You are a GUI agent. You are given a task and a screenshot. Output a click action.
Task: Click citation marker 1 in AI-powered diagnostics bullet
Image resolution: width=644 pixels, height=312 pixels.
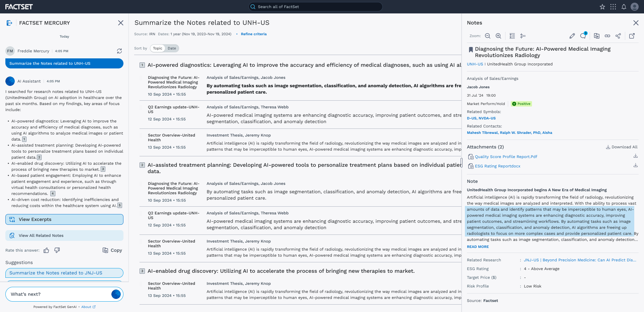[x=24, y=139]
